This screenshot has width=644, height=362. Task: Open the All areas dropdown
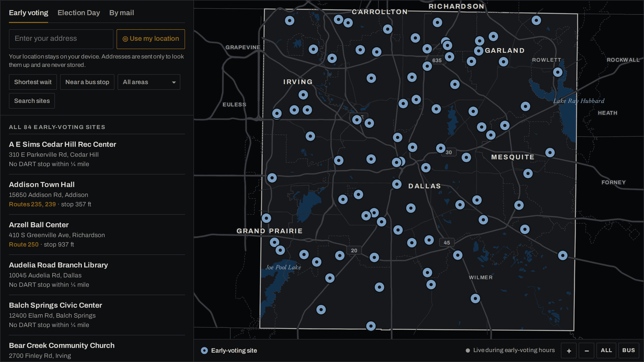[x=149, y=82]
